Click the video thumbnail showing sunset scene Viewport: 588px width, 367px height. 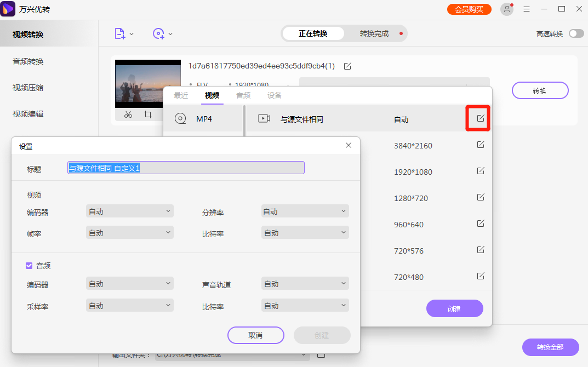[147, 83]
